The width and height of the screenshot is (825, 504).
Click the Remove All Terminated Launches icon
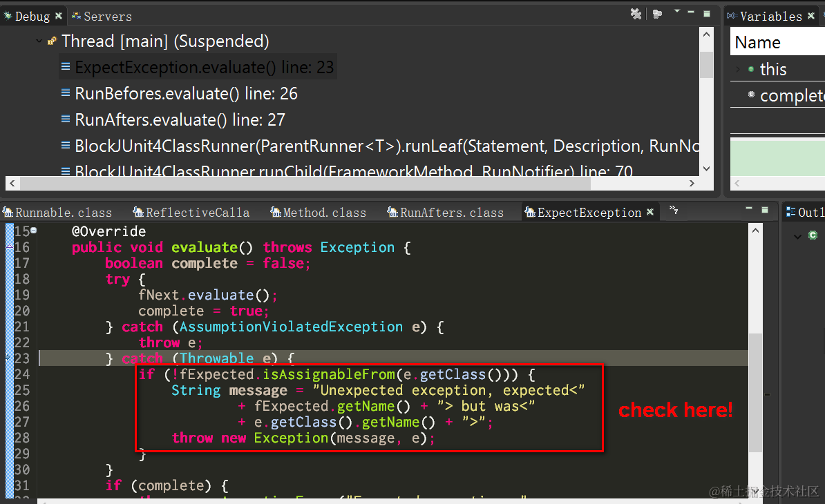(636, 13)
